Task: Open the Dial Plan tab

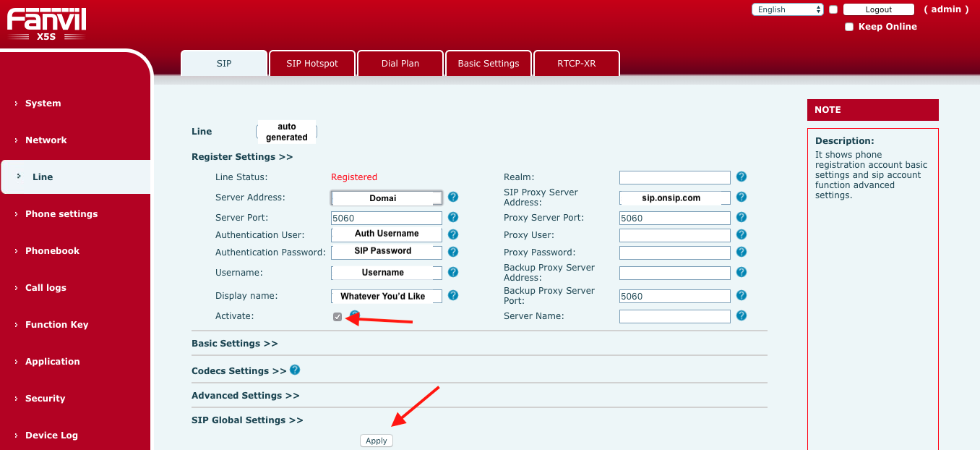Action: tap(400, 63)
